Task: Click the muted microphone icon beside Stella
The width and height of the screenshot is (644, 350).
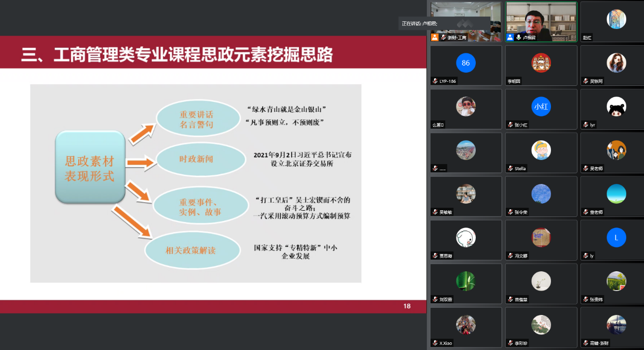Action: (510, 169)
